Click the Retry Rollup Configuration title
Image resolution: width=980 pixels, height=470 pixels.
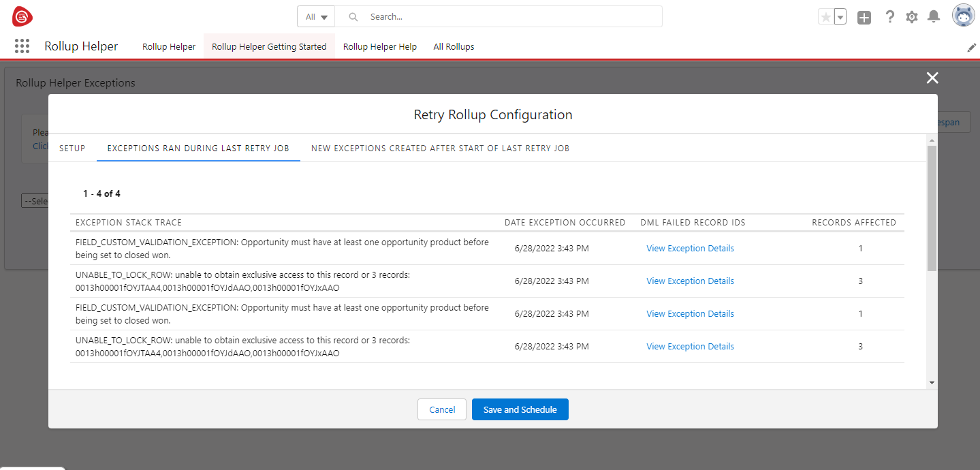click(x=493, y=114)
